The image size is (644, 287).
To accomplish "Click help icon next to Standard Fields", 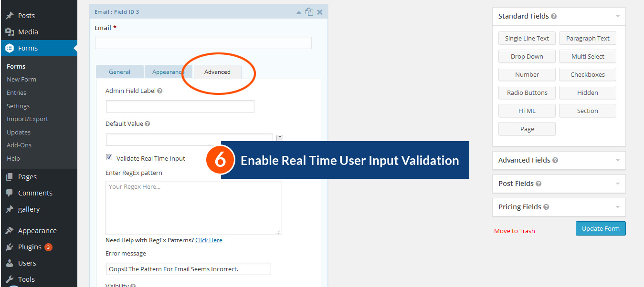I will (x=554, y=16).
